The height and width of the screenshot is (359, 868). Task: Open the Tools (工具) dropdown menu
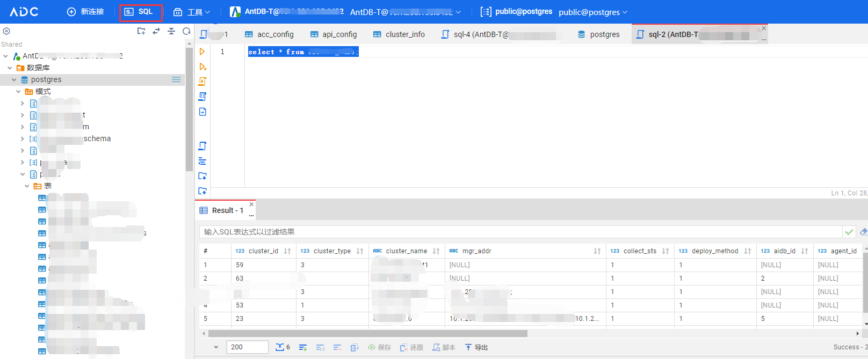tap(191, 12)
